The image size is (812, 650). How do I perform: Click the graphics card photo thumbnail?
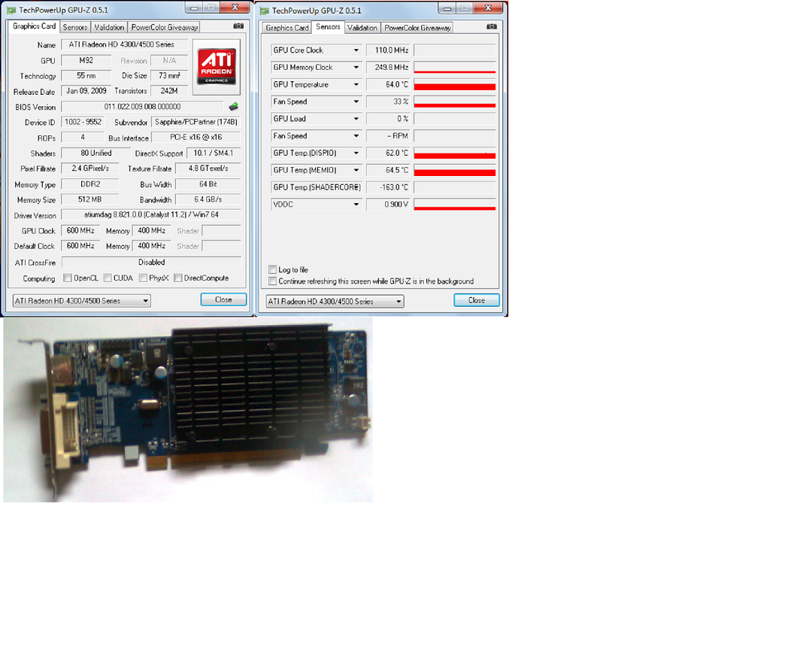tap(188, 410)
